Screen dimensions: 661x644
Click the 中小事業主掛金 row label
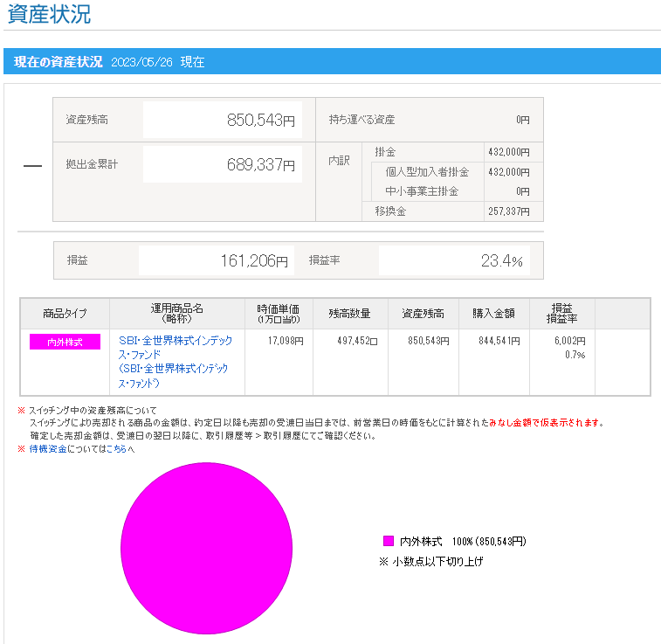pos(422,191)
